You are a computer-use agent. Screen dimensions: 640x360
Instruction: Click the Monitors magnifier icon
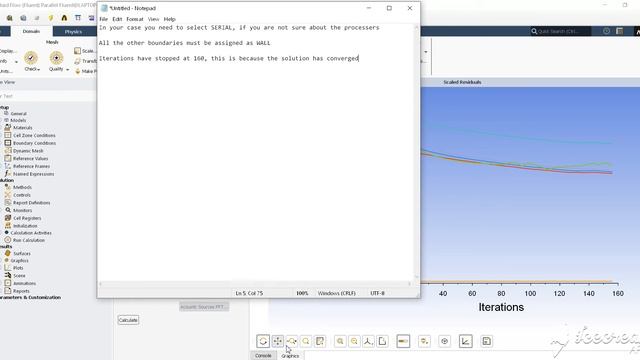[7, 210]
